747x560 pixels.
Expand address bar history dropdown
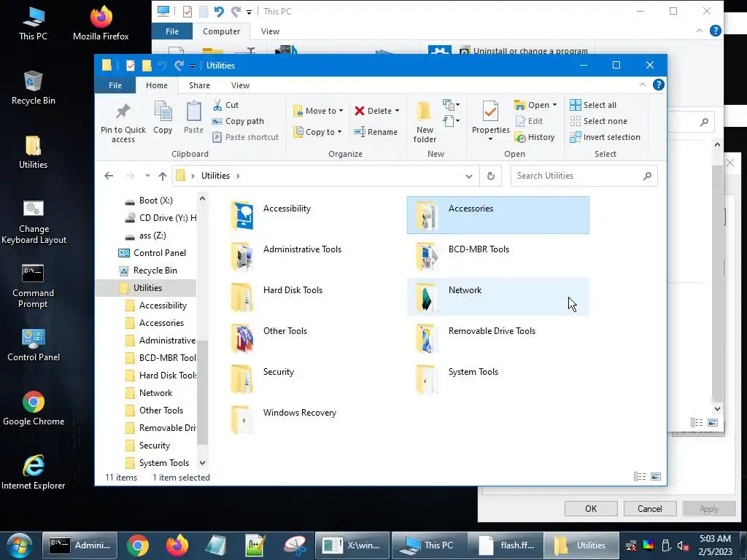tap(469, 176)
